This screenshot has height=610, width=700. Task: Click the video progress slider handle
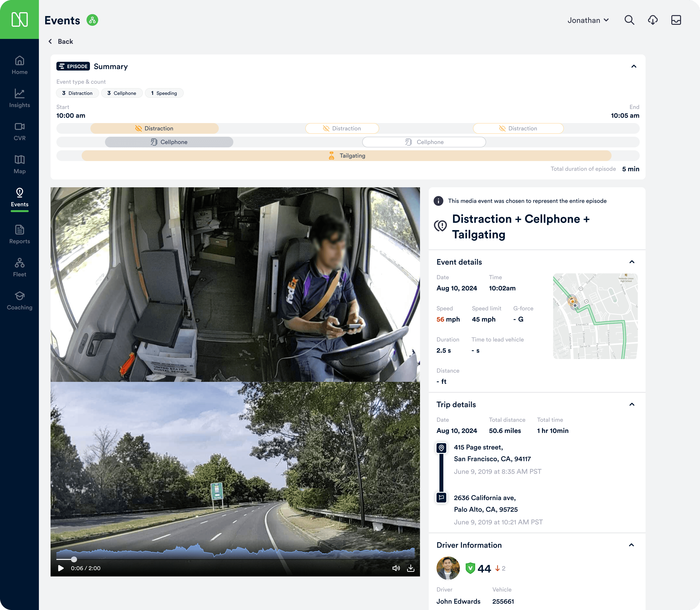coord(74,559)
